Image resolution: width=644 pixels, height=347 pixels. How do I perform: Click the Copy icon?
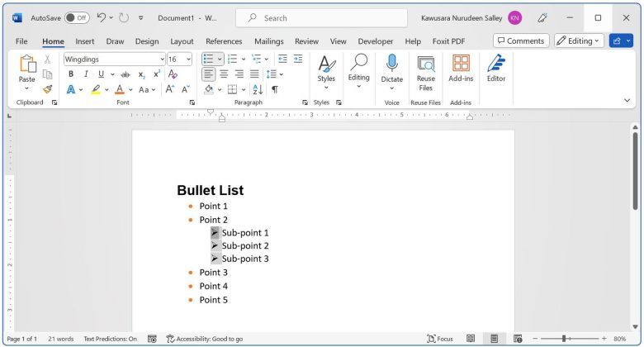(x=48, y=74)
